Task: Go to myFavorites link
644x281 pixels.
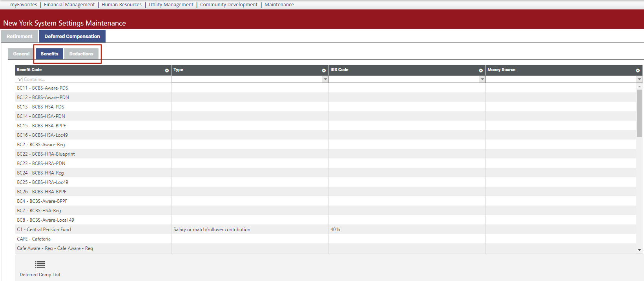Action: [24, 5]
